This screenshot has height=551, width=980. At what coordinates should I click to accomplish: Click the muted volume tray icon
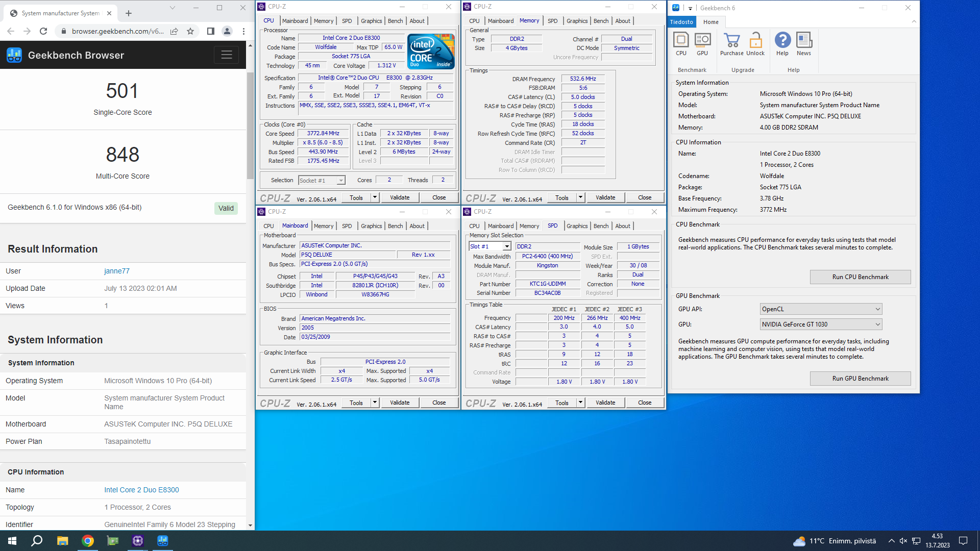[903, 541]
